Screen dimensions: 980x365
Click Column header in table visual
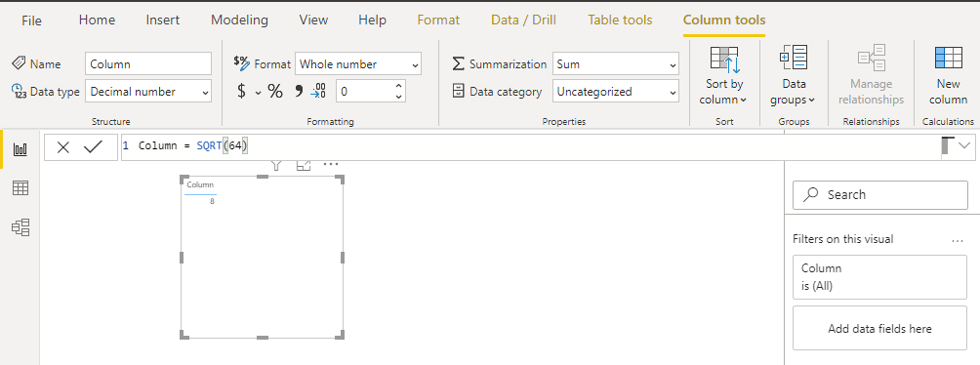200,184
